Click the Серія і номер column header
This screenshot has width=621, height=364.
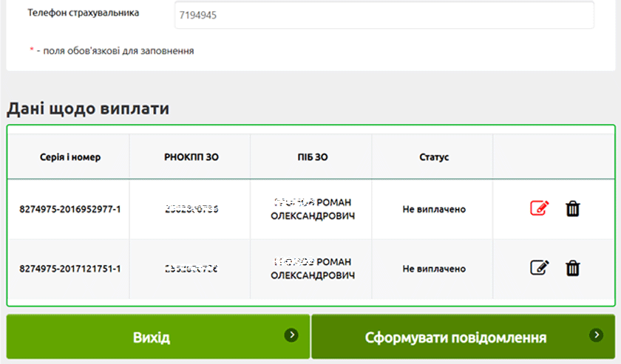coord(70,157)
